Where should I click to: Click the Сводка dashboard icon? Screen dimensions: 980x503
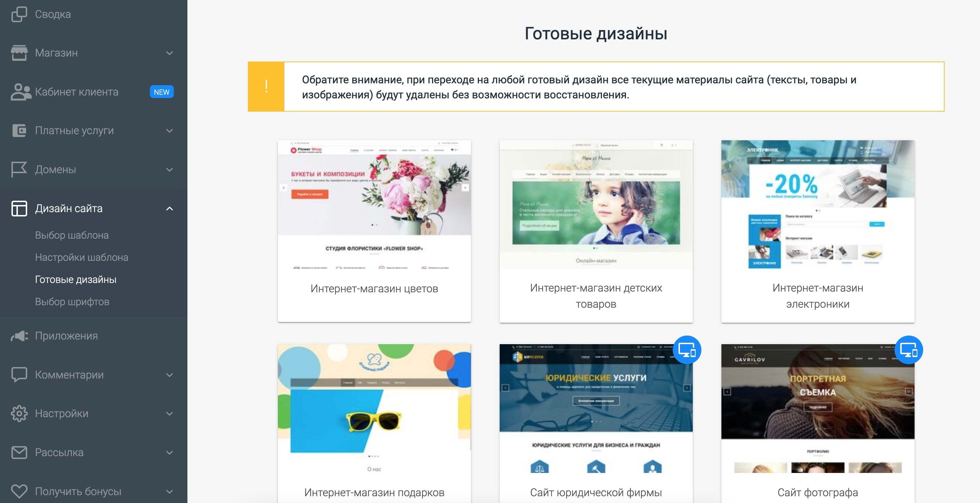tap(19, 14)
